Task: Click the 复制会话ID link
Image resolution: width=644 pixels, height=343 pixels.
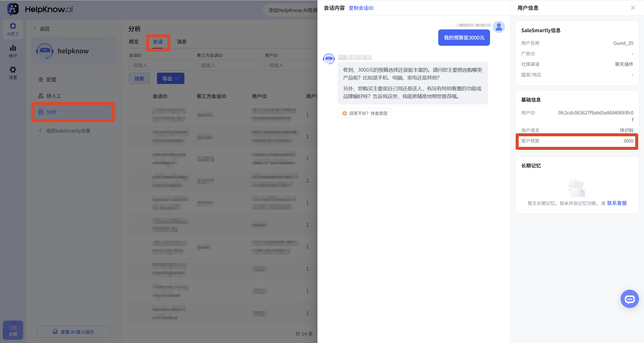Action: (x=361, y=8)
